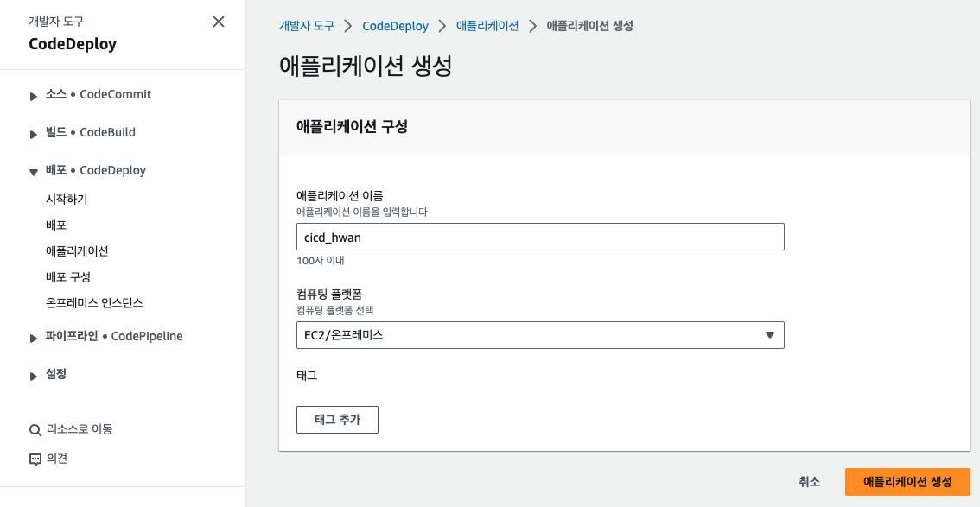980x507 pixels.
Task: Open the 의견 text link
Action: [x=57, y=459]
